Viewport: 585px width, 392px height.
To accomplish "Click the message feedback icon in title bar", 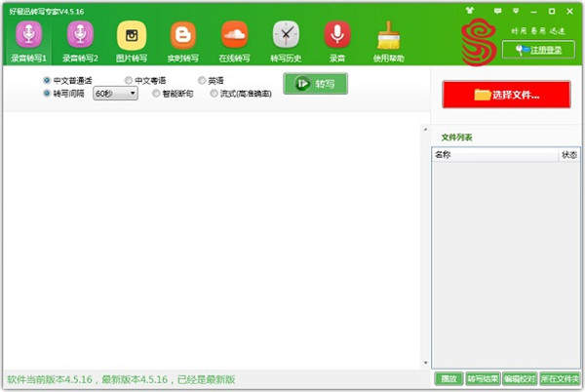I will tap(497, 11).
